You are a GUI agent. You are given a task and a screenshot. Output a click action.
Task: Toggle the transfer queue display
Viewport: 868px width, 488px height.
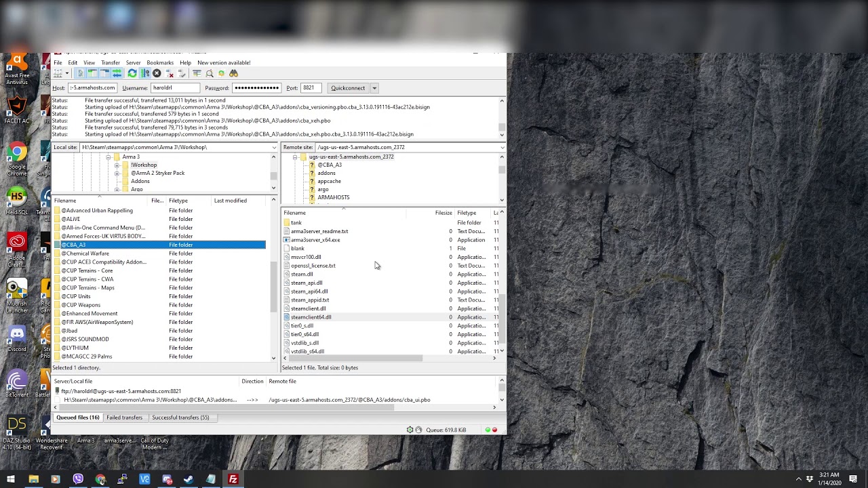point(117,73)
